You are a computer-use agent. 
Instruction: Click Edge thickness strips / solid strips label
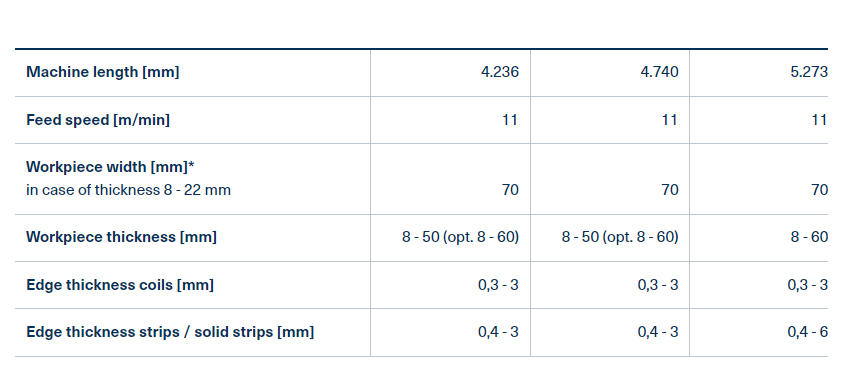(170, 332)
